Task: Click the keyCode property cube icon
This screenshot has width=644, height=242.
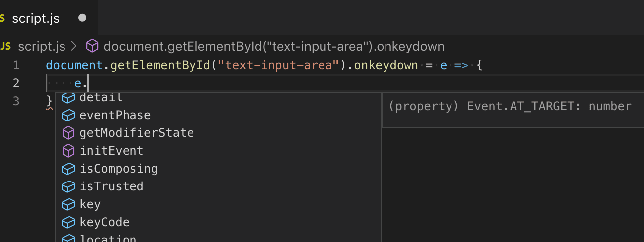Action: (x=67, y=222)
